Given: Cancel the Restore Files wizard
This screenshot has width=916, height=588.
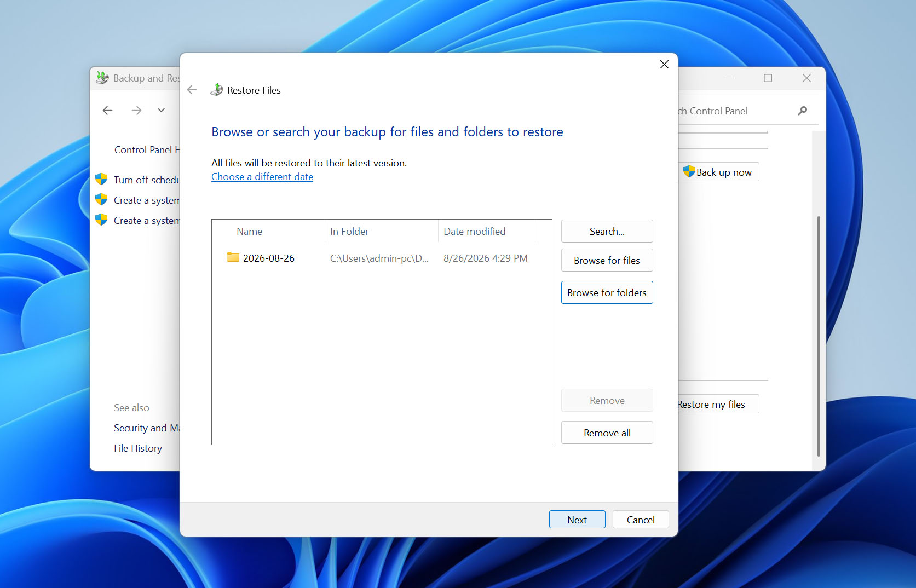Looking at the screenshot, I should pos(641,520).
